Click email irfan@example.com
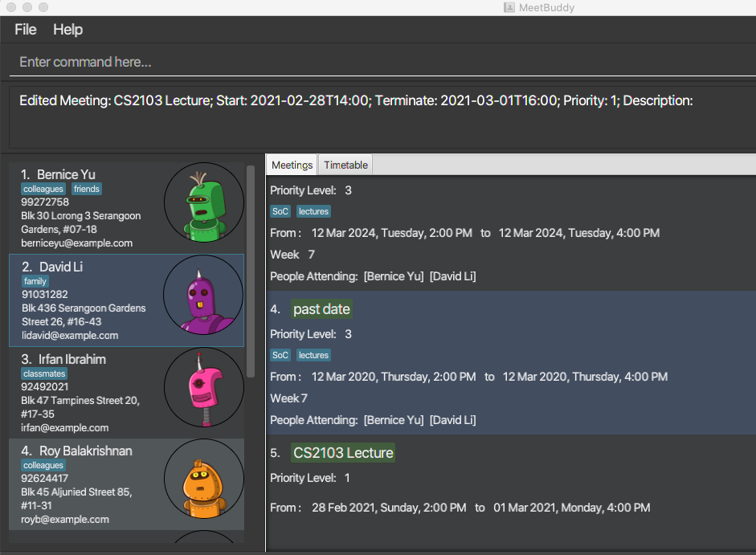Image resolution: width=756 pixels, height=555 pixels. (x=64, y=428)
